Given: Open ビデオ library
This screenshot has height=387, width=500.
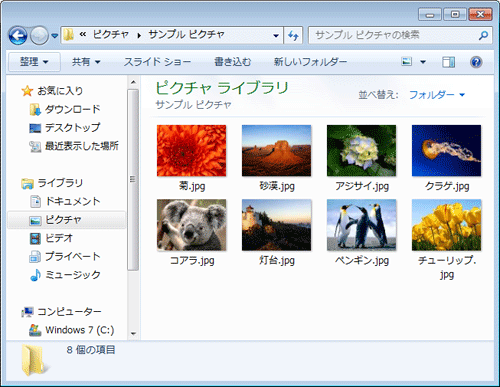Looking at the screenshot, I should [59, 238].
